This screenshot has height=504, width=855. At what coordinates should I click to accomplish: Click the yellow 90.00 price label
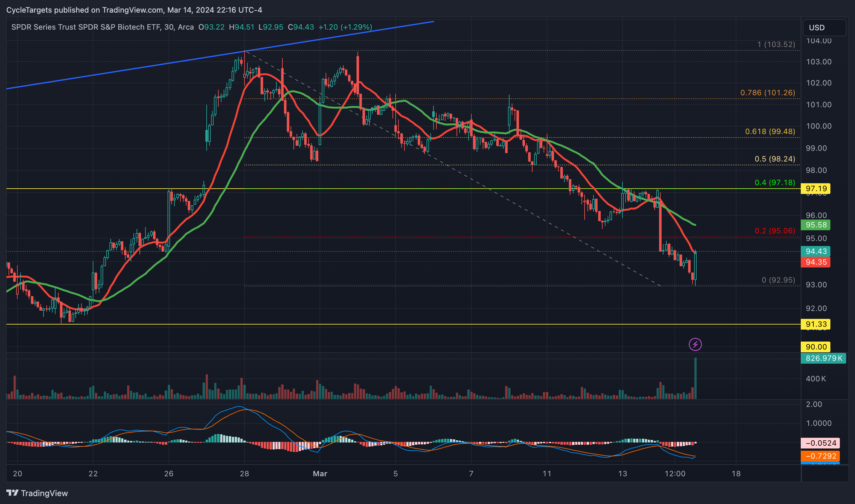tap(816, 347)
